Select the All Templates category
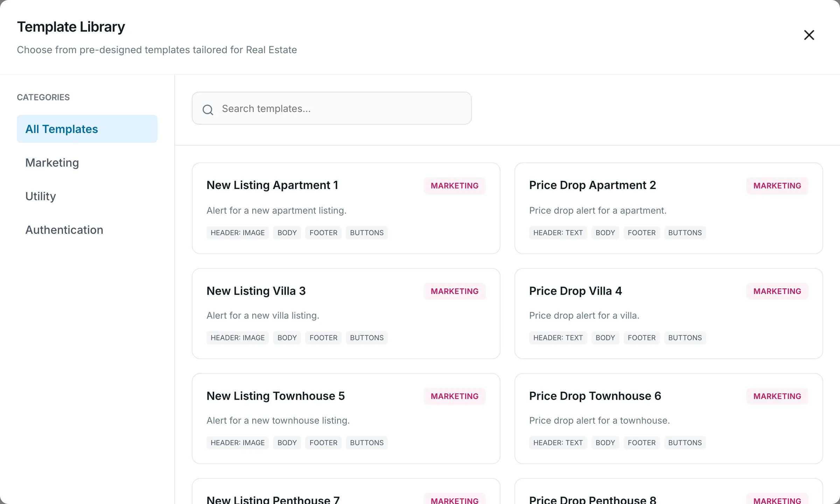This screenshot has height=504, width=840. click(87, 129)
